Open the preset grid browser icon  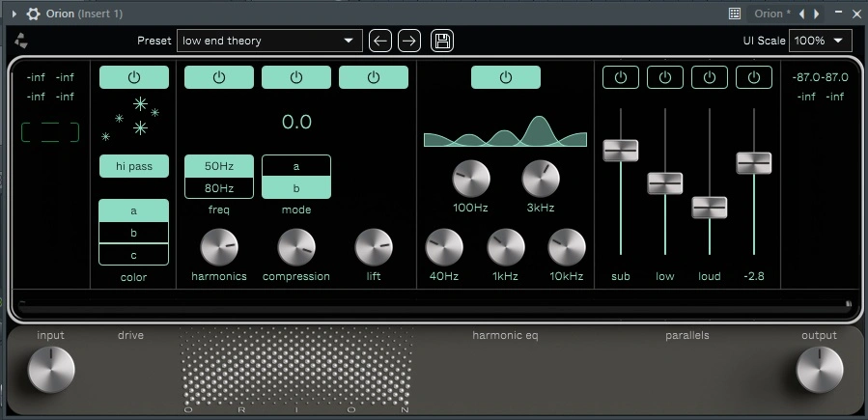(735, 14)
